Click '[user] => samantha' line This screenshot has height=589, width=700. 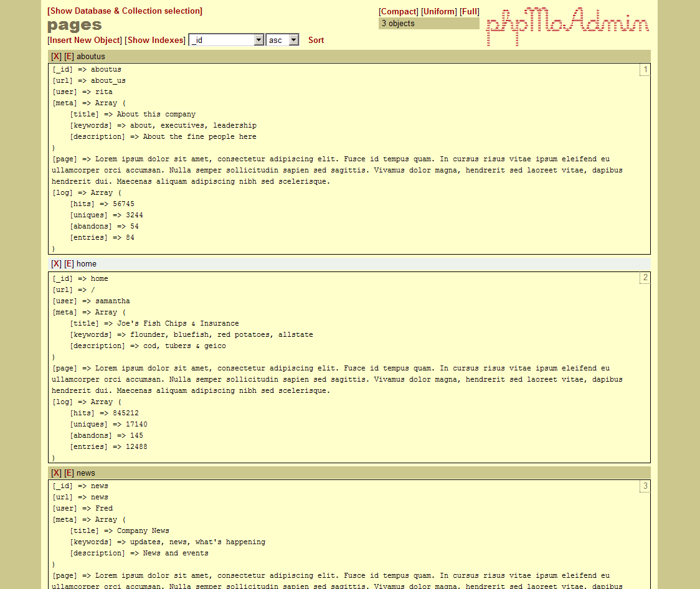[91, 301]
